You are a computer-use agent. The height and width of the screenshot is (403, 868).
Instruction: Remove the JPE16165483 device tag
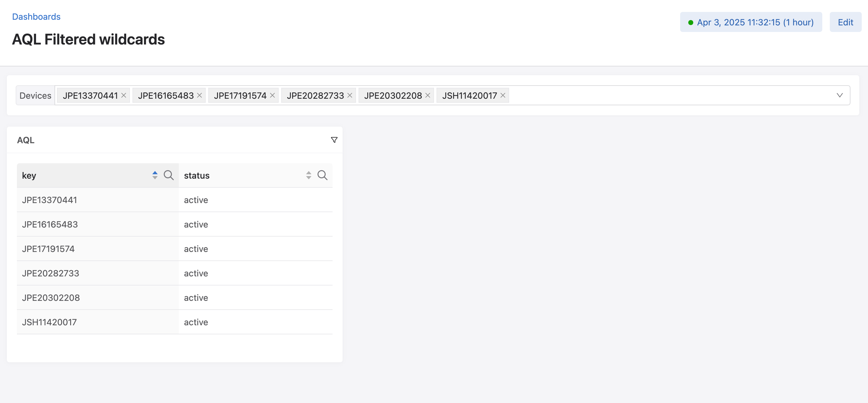tap(199, 96)
